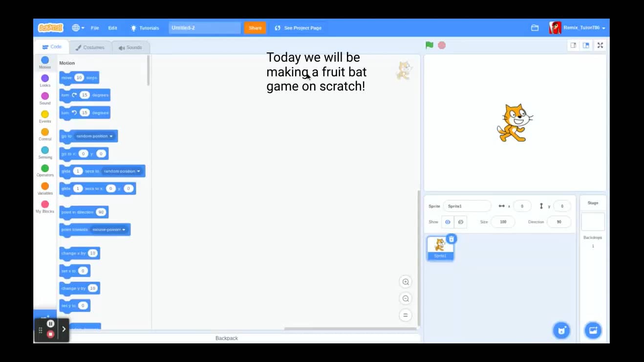This screenshot has height=362, width=644.
Task: Zoom in the code workspace
Action: [x=405, y=282]
